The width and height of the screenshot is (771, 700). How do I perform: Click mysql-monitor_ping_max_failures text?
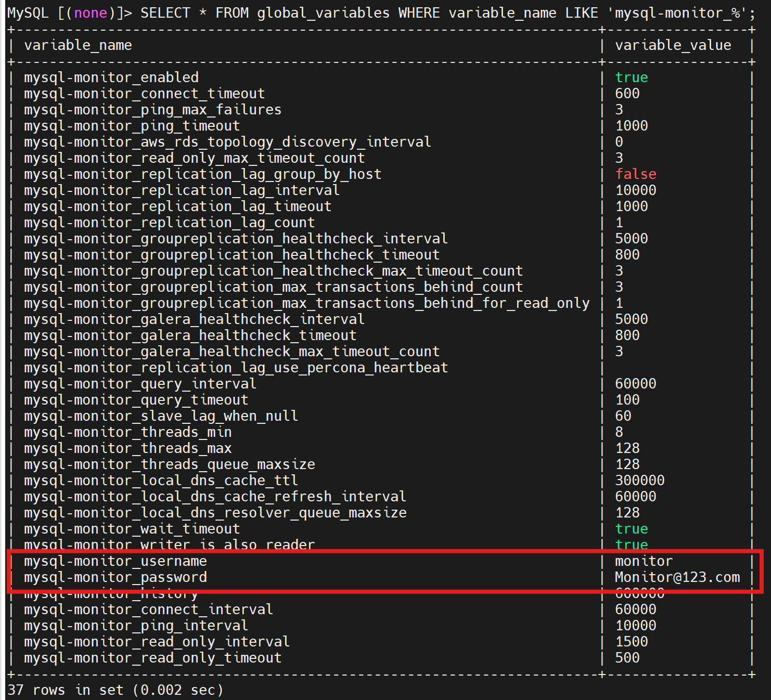tap(153, 110)
